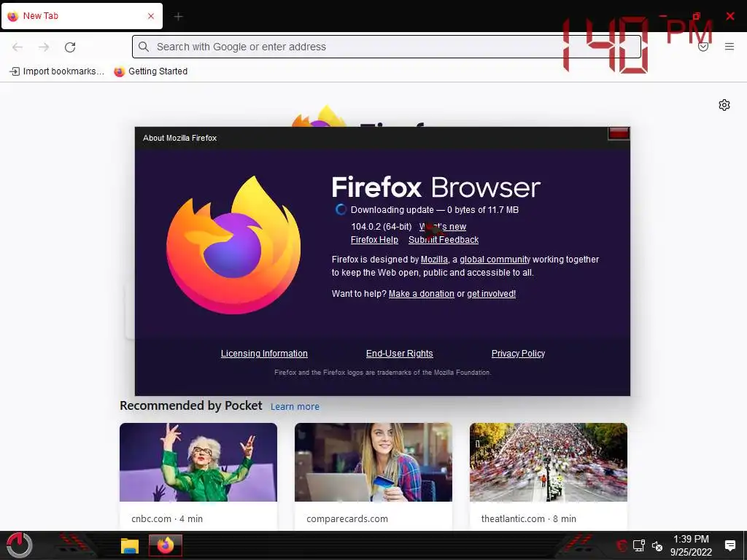Click the Submit Feedback link
The width and height of the screenshot is (747, 560).
click(444, 239)
